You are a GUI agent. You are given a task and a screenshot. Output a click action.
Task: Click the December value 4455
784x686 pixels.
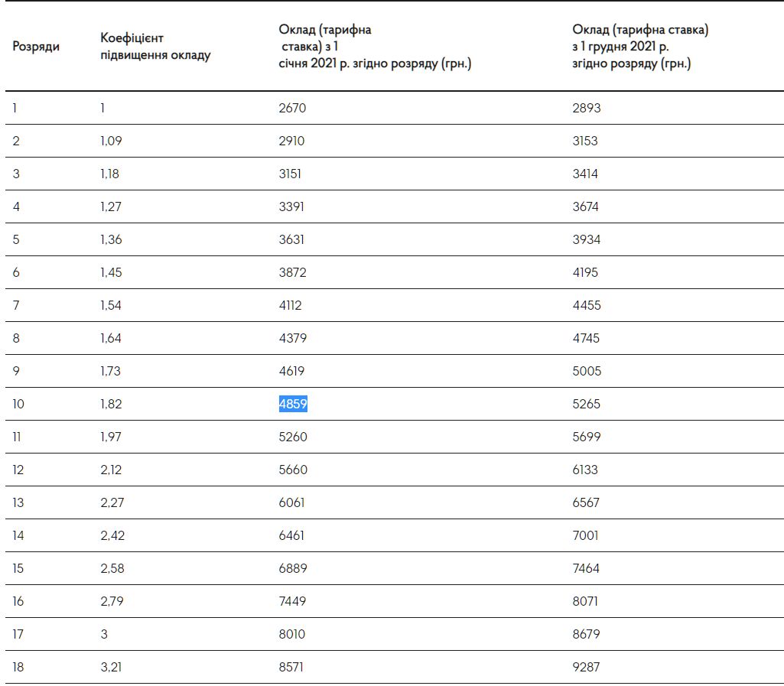(x=586, y=305)
